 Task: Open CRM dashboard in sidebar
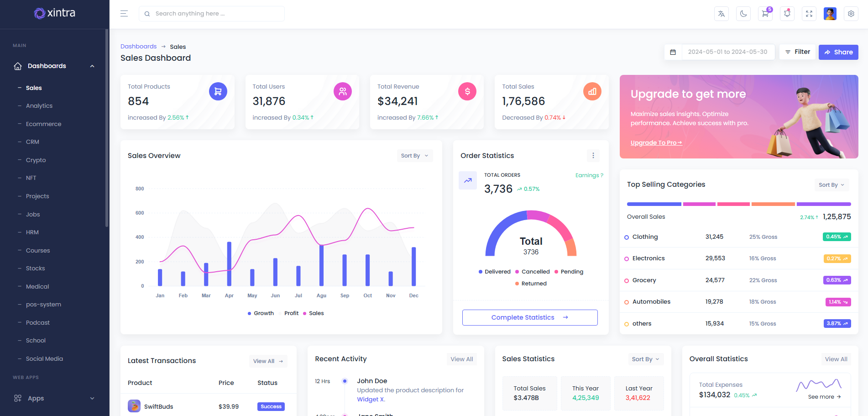pyautogui.click(x=32, y=142)
